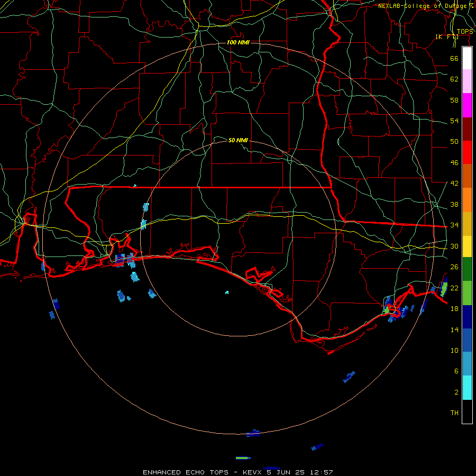
Task: Click the legend value 30
Action: click(x=454, y=246)
